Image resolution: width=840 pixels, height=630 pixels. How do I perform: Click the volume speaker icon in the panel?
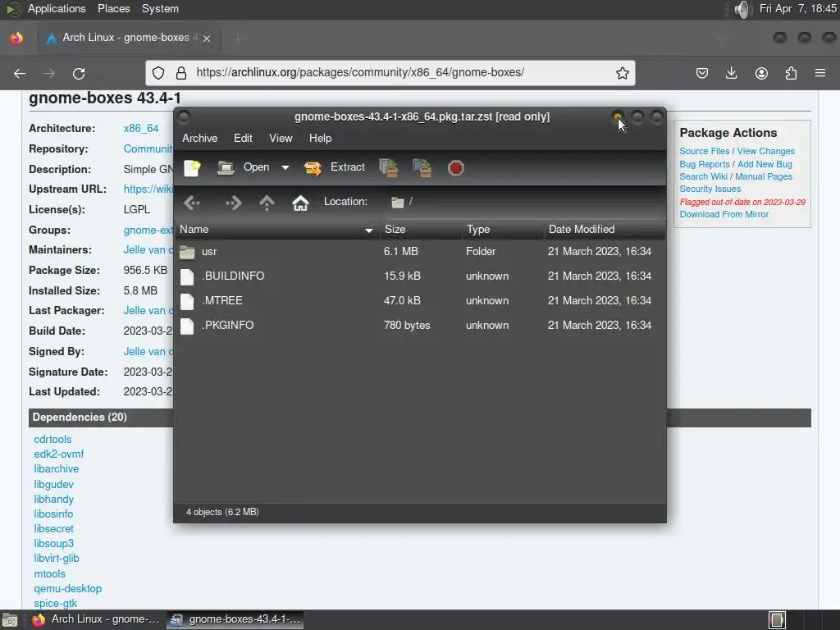point(742,9)
